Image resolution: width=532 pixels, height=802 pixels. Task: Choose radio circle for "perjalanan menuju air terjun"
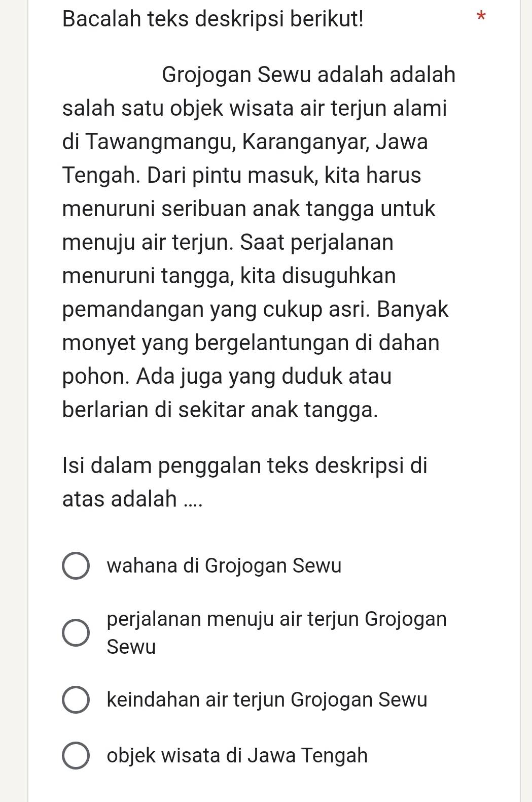pos(76,633)
